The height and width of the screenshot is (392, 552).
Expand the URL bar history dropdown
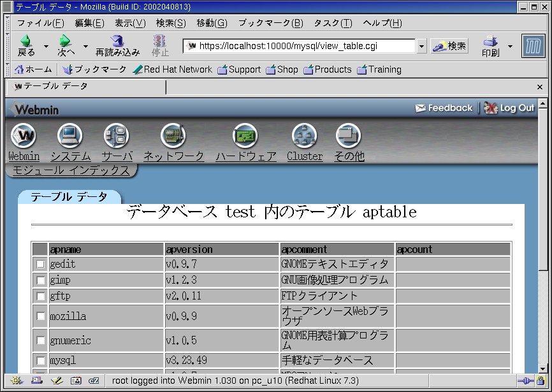pyautogui.click(x=421, y=46)
